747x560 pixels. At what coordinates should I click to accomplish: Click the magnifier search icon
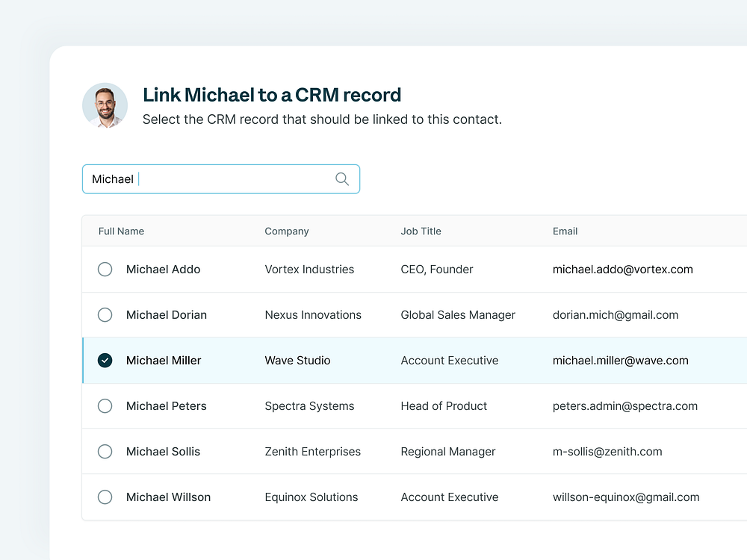click(342, 179)
